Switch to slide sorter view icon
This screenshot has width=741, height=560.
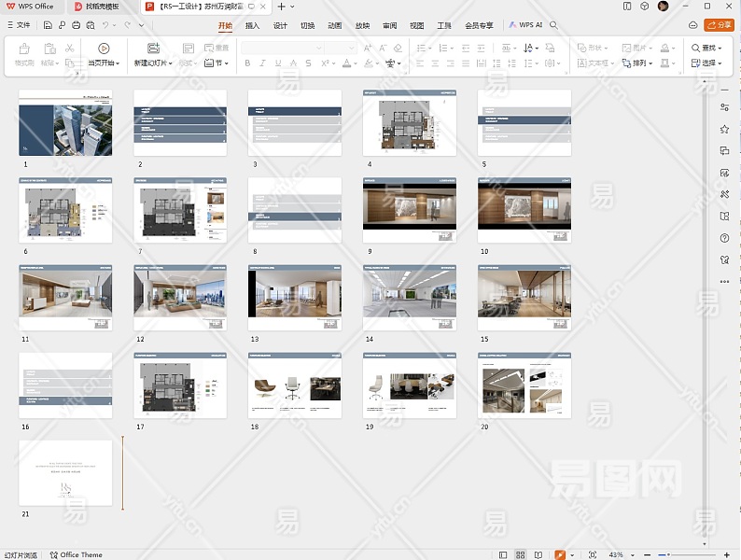point(521,554)
